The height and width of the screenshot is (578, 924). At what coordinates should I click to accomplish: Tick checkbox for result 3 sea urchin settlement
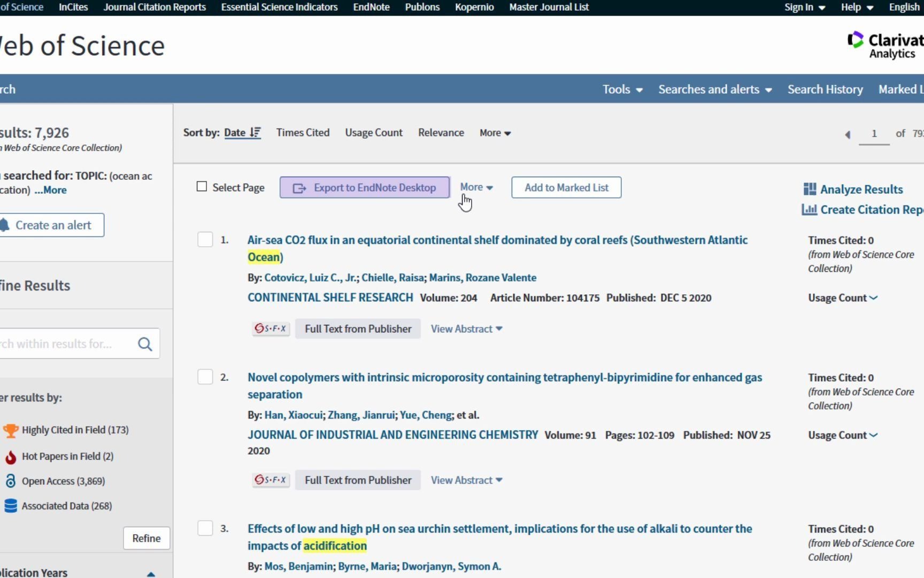point(205,529)
